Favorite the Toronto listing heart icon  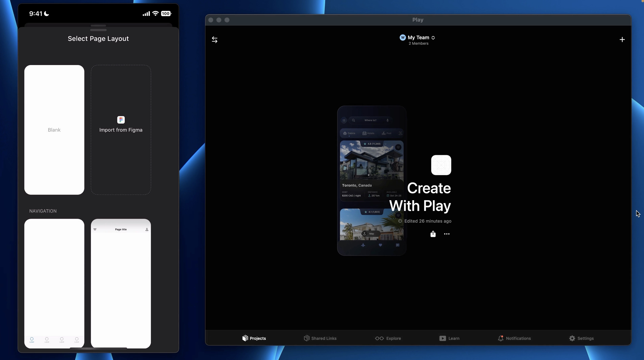click(x=398, y=147)
